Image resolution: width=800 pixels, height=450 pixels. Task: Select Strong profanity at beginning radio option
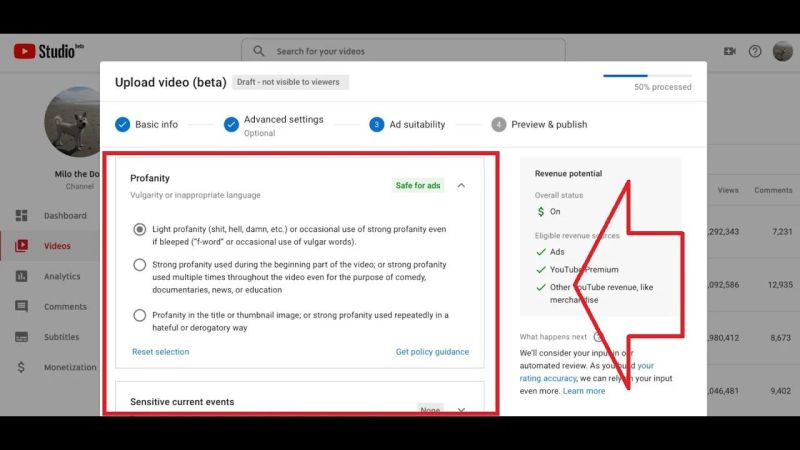[x=139, y=264]
